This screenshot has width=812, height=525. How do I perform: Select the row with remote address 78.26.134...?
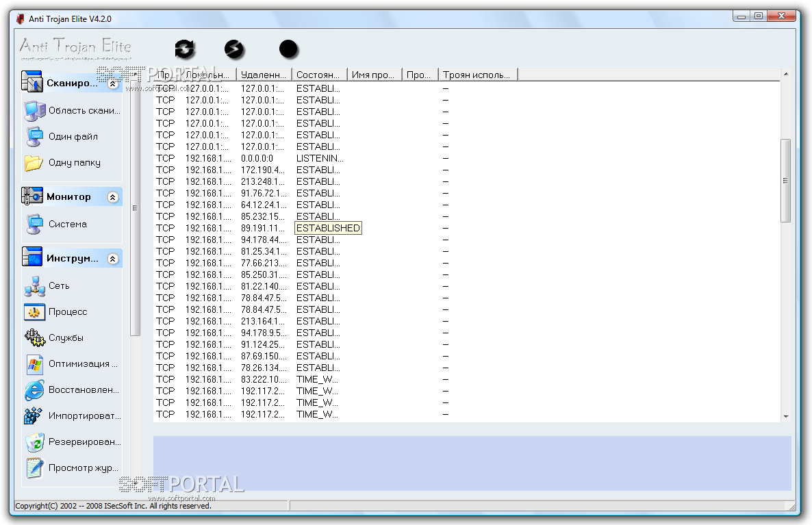tap(467, 368)
